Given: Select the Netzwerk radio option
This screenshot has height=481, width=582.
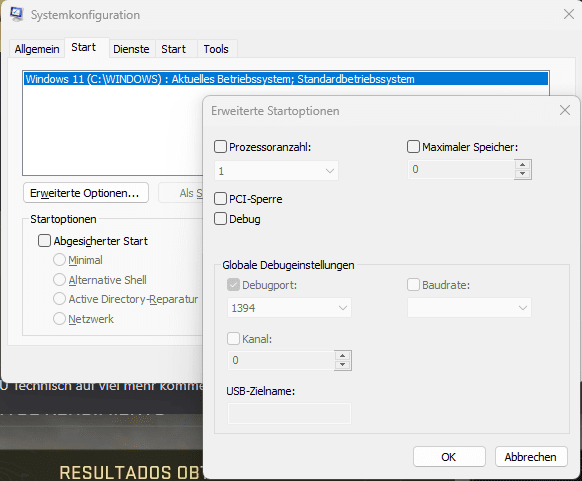Looking at the screenshot, I should pos(59,318).
